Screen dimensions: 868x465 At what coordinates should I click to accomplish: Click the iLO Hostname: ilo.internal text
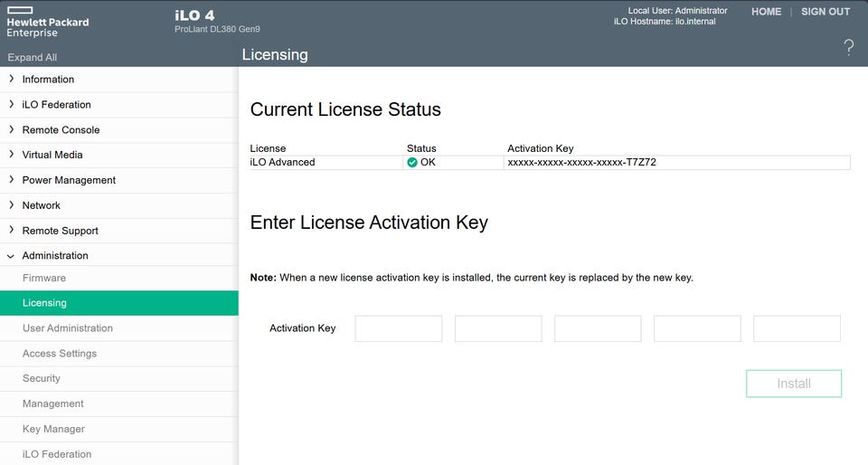pos(665,22)
